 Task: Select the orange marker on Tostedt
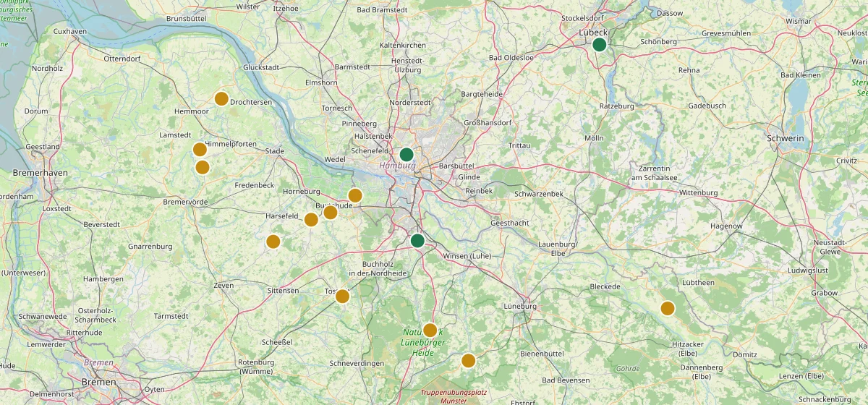point(343,296)
